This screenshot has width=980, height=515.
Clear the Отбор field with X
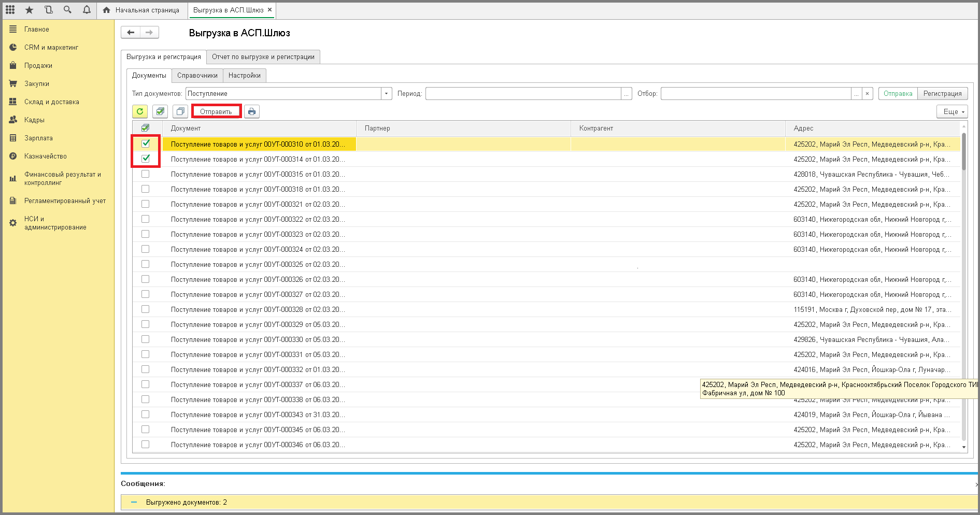tap(868, 94)
